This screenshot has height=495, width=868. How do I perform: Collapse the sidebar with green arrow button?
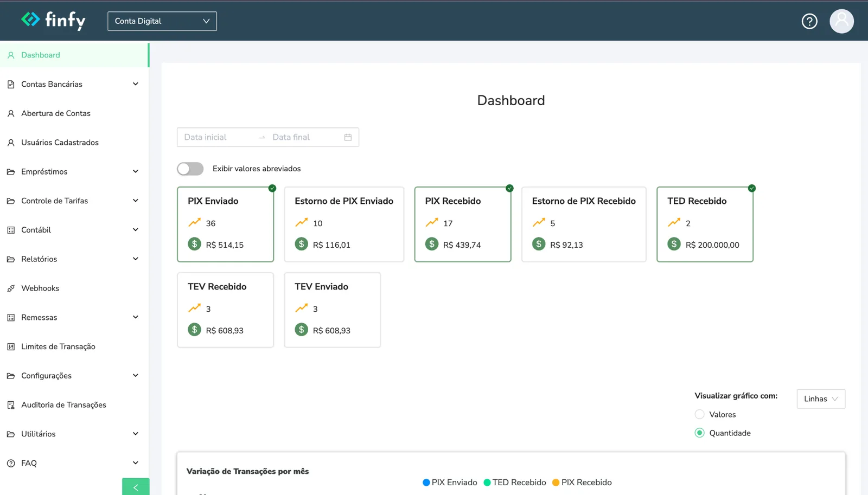click(x=136, y=487)
